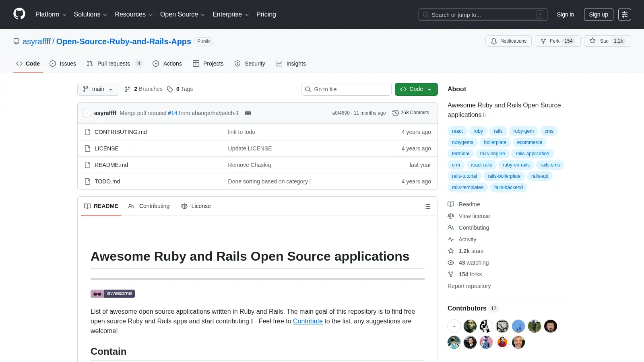Switch to the Pull requests tab
644x362 pixels.
click(114, 64)
